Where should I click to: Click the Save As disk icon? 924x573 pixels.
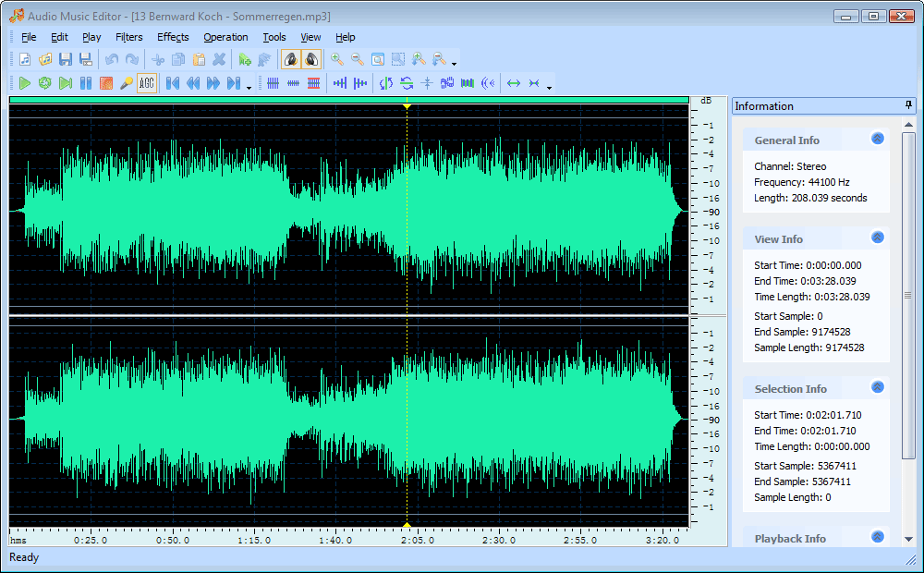pyautogui.click(x=86, y=59)
